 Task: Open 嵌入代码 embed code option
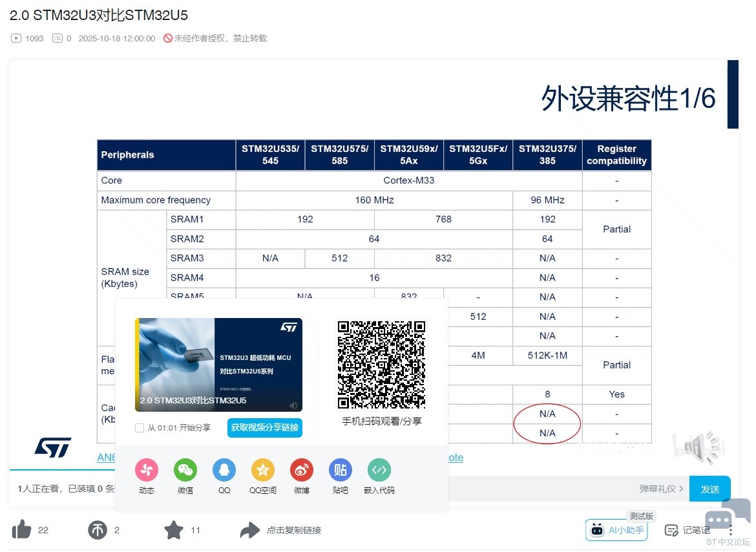[x=379, y=470]
